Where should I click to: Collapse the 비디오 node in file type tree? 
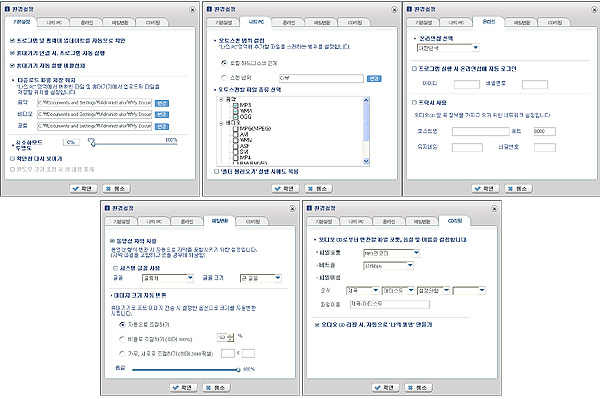pyautogui.click(x=221, y=123)
